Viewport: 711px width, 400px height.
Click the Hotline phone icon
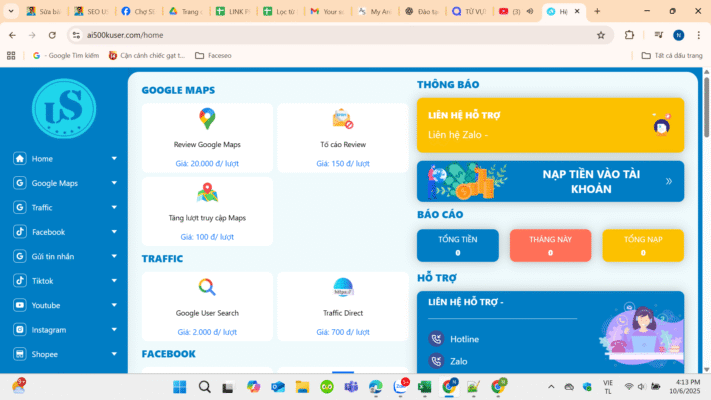(x=435, y=339)
